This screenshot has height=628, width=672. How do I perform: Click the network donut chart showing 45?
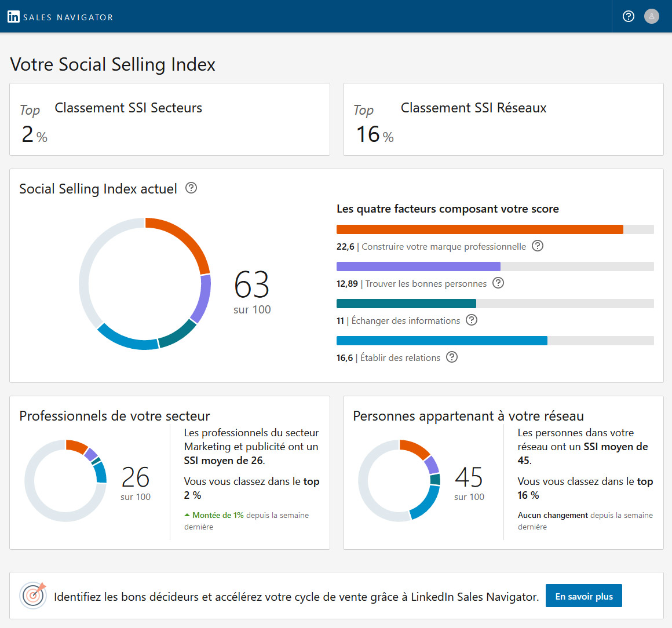click(x=399, y=480)
